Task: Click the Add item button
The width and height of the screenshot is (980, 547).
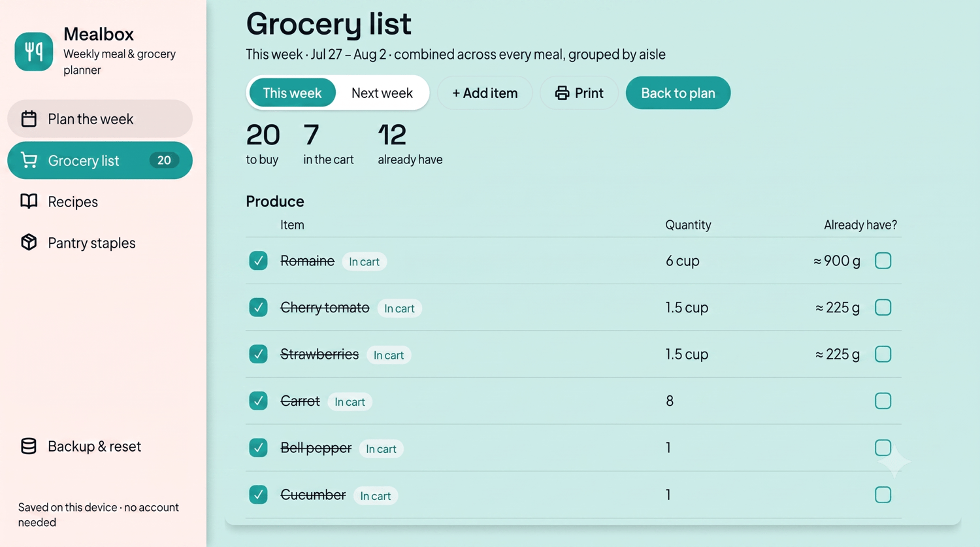Action: [485, 93]
